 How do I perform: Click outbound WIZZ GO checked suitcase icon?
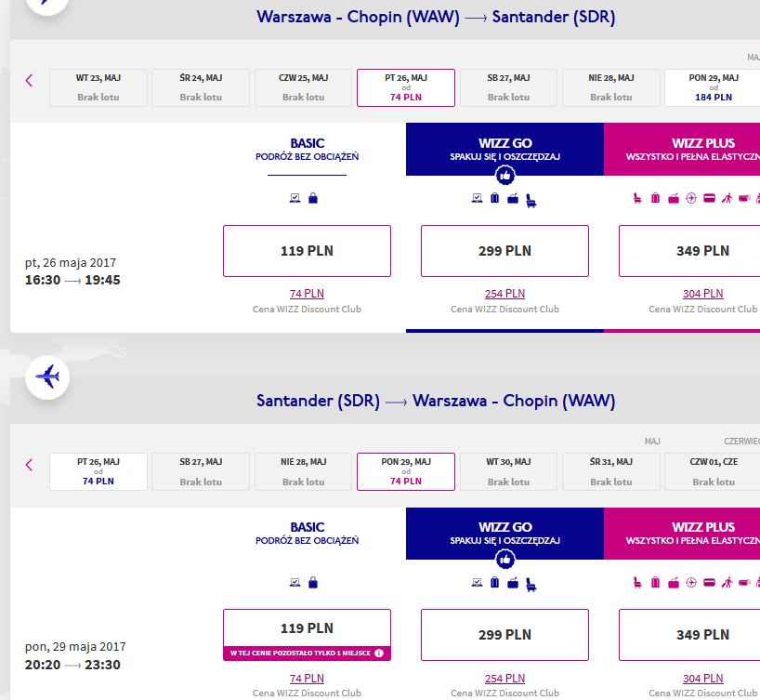pos(495,198)
